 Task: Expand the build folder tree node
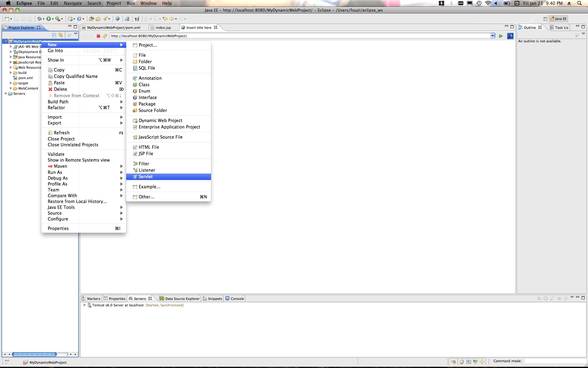click(x=11, y=73)
